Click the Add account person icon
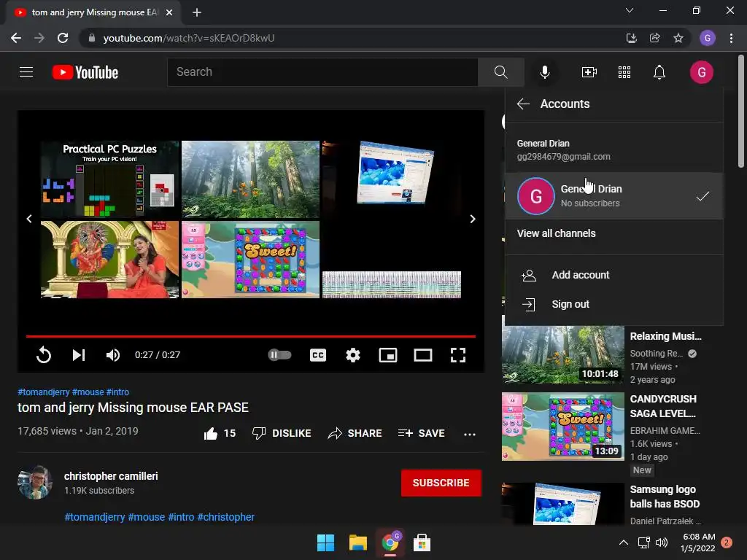Viewport: 747px width, 560px height. pos(529,275)
